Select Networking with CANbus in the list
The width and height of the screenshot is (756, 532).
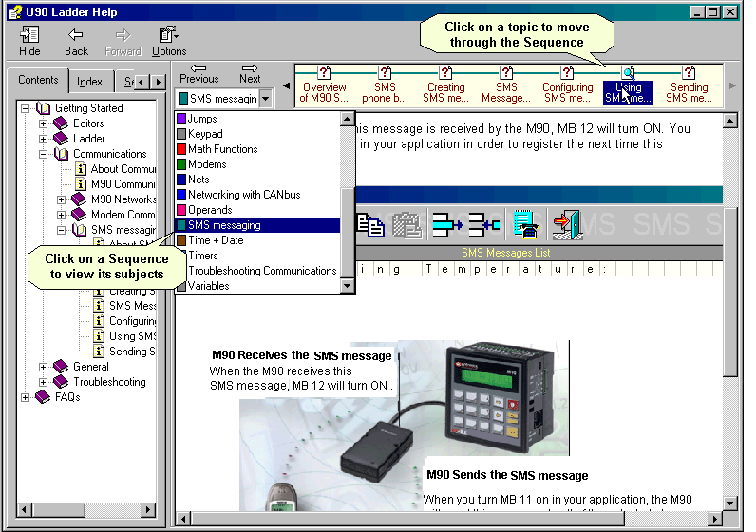pos(257,195)
